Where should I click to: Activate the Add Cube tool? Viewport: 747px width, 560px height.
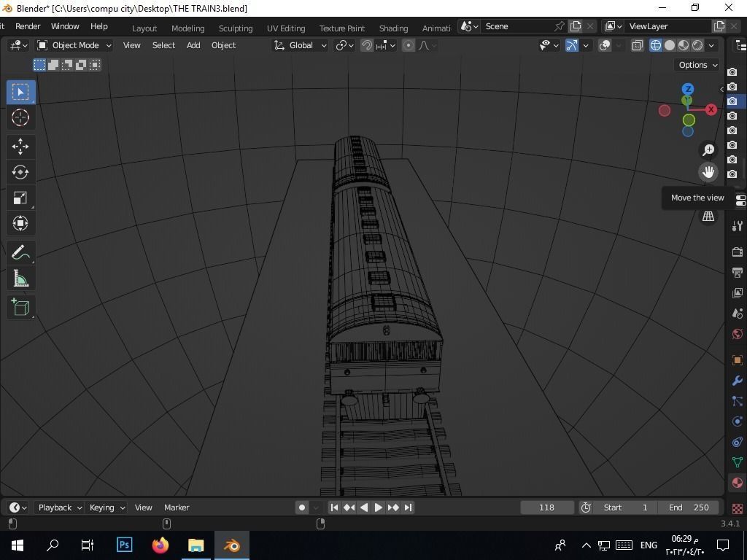pyautogui.click(x=20, y=308)
